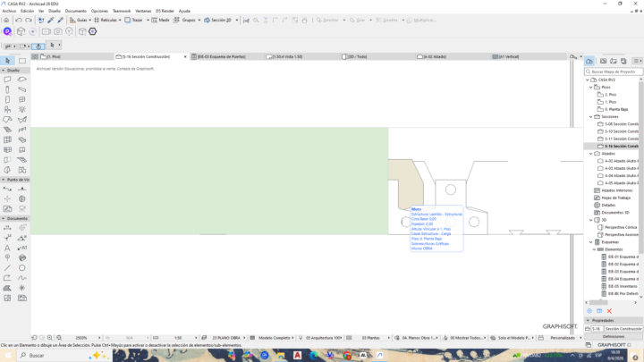Click the Undo arrow icon
This screenshot has height=362, width=644.
pyautogui.click(x=19, y=20)
